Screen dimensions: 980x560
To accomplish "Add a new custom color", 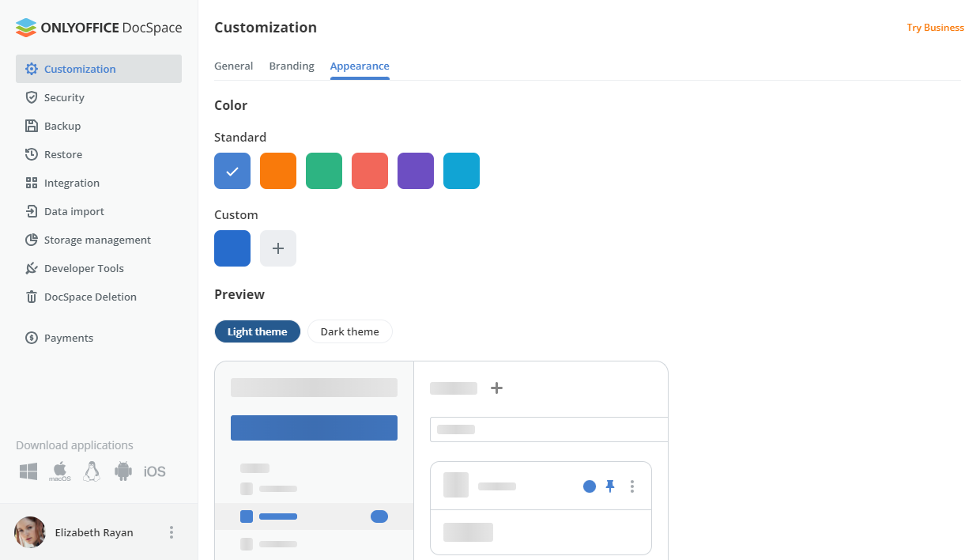I will pos(278,248).
